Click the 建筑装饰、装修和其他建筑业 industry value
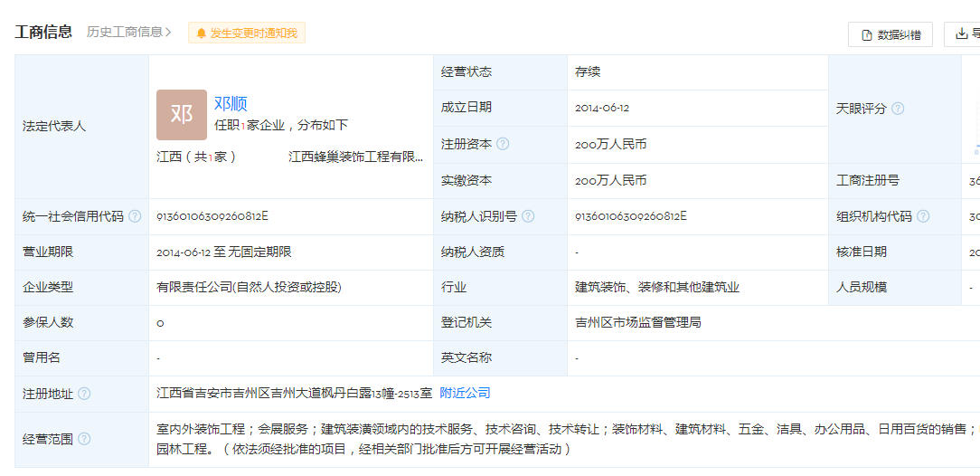Image resolution: width=980 pixels, height=476 pixels. pos(657,287)
